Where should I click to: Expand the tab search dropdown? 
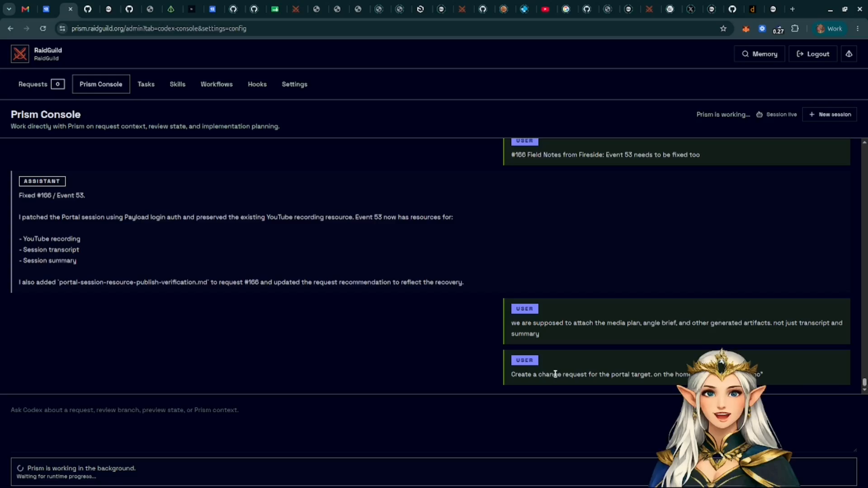(9, 9)
